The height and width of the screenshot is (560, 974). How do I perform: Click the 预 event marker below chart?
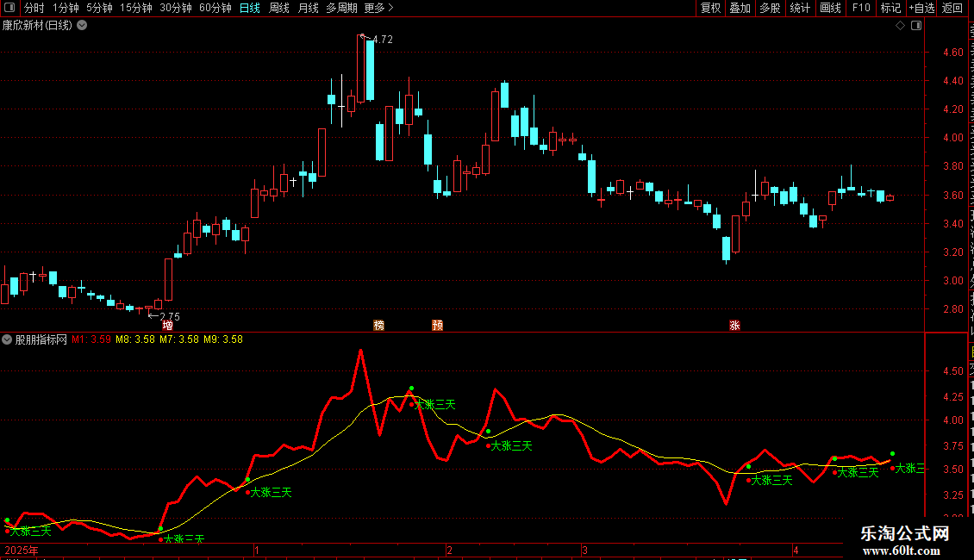click(x=437, y=326)
